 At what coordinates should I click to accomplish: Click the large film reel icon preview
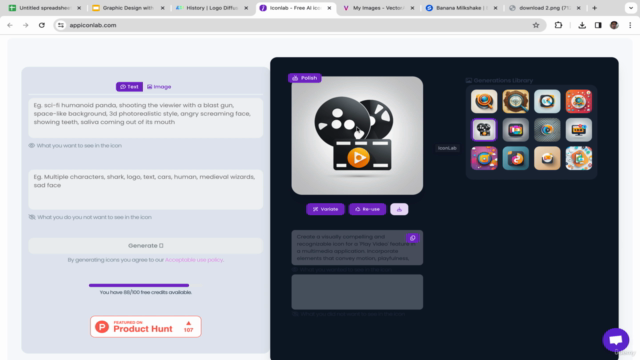tap(357, 136)
